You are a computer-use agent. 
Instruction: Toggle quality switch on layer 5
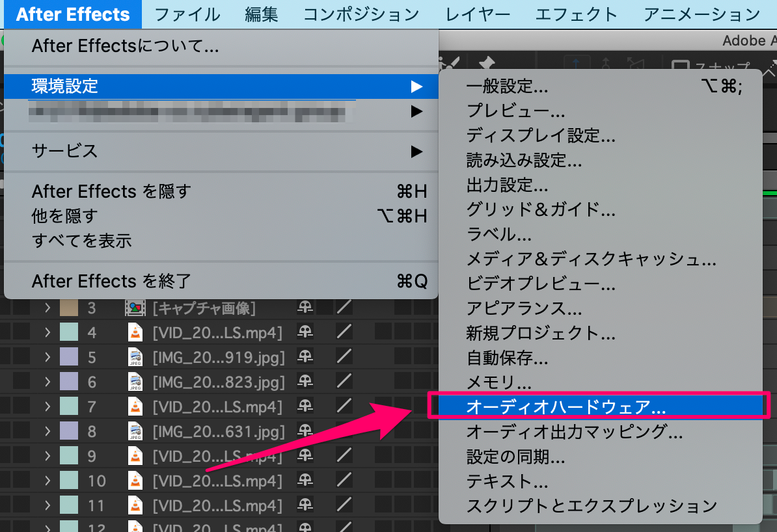click(x=344, y=356)
